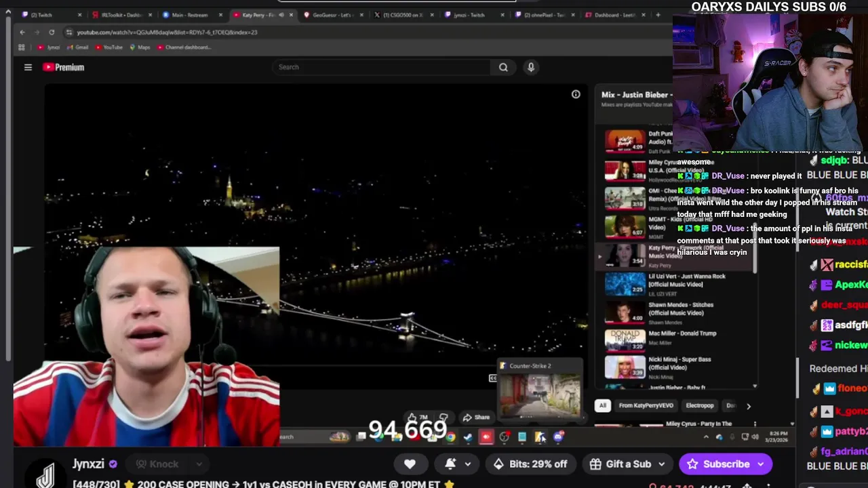The height and width of the screenshot is (488, 868).
Task: Open the Jynxzi bookmark
Action: 49,47
